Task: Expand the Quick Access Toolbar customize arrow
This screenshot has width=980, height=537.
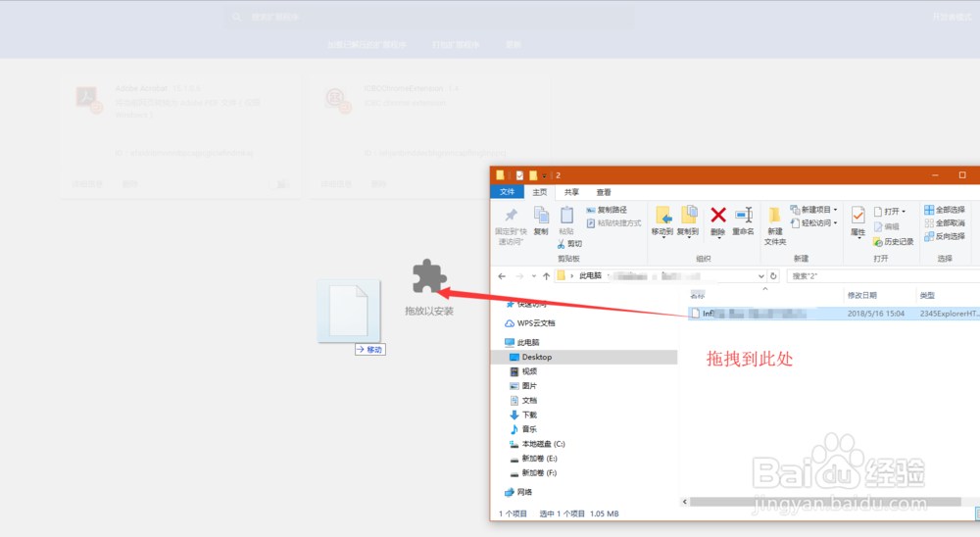Action: coord(545,175)
